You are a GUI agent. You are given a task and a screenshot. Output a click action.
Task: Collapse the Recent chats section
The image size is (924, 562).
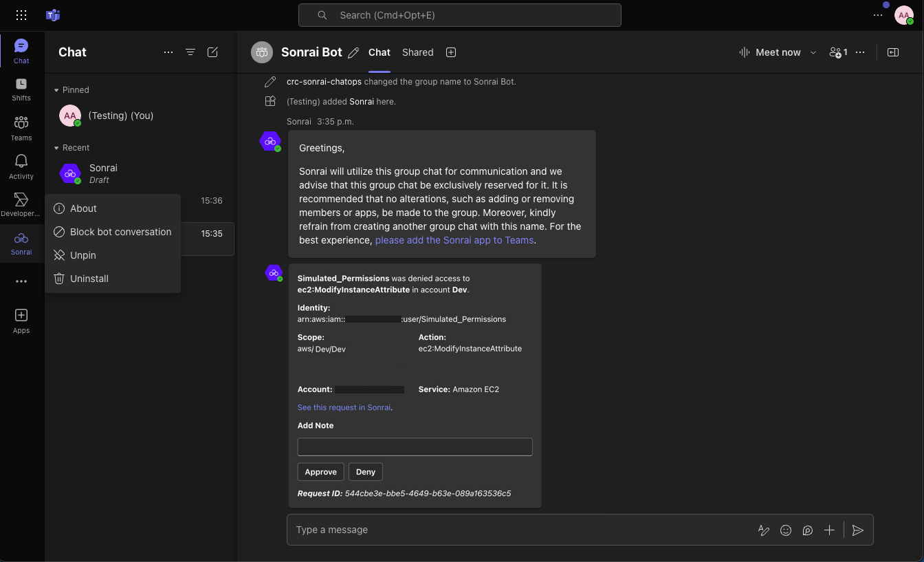pyautogui.click(x=71, y=148)
